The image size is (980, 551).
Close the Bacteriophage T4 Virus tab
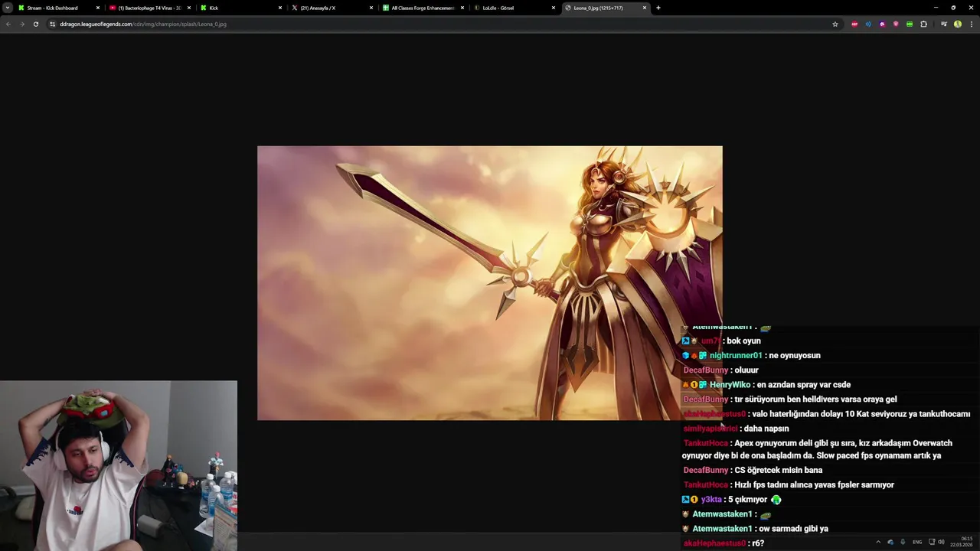coord(189,8)
